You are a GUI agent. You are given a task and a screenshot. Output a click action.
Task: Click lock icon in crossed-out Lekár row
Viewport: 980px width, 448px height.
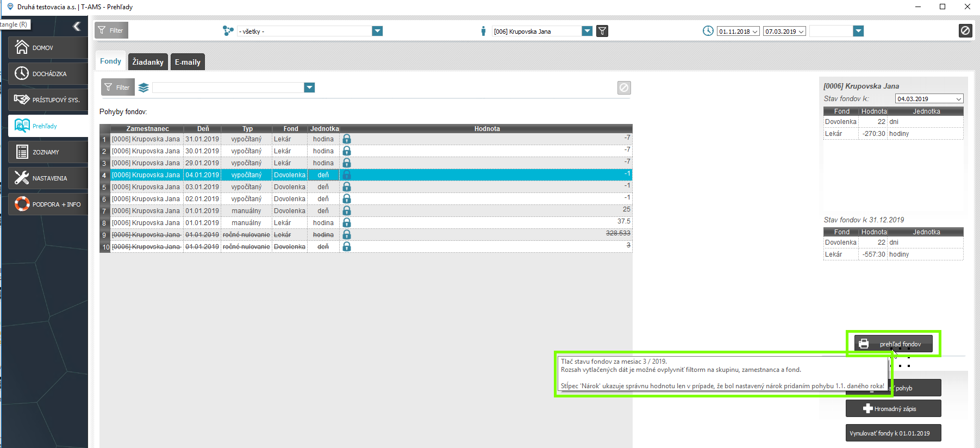(x=347, y=235)
